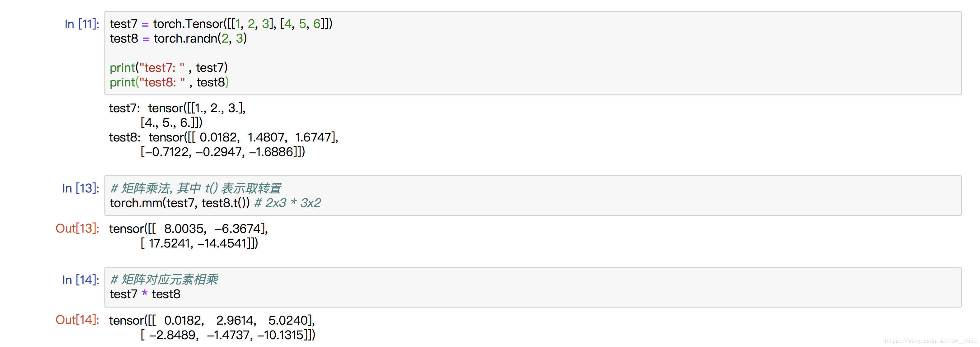
Task: Select the In [13] prompt label
Action: click(x=80, y=188)
